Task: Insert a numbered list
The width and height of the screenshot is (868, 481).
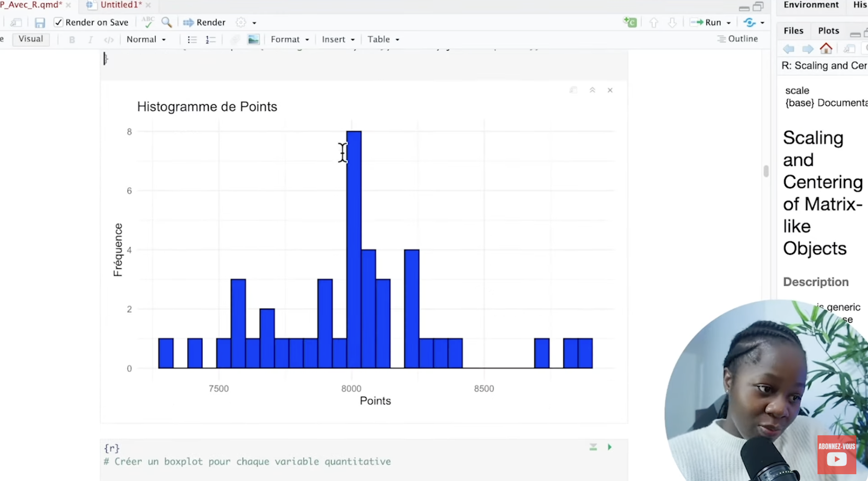Action: click(210, 39)
